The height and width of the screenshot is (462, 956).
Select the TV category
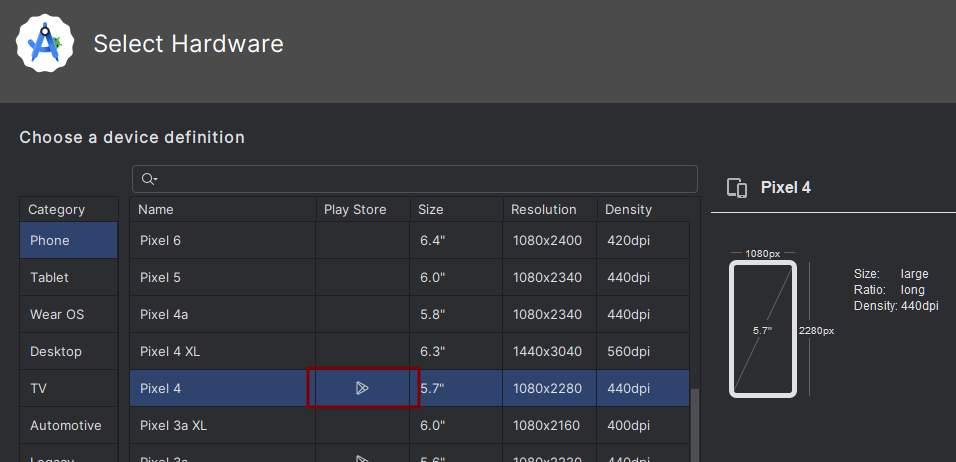pyautogui.click(x=68, y=388)
